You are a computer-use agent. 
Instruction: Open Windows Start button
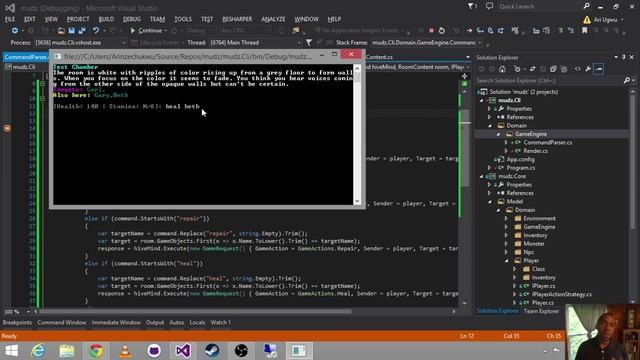(11, 351)
